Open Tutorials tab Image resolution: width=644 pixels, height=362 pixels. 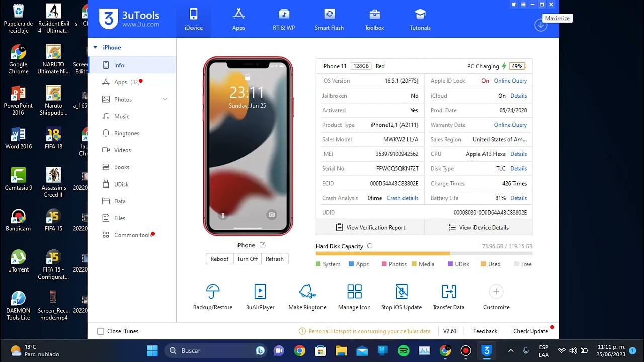(x=420, y=19)
